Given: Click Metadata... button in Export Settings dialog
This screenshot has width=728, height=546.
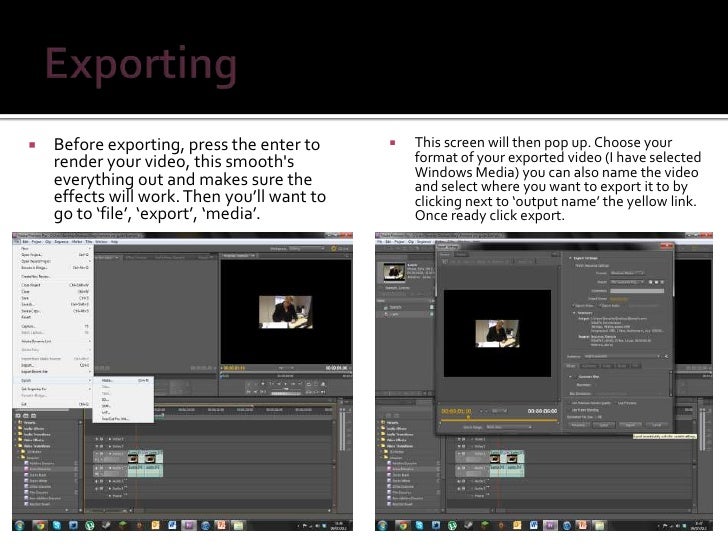Looking at the screenshot, I should tap(578, 425).
